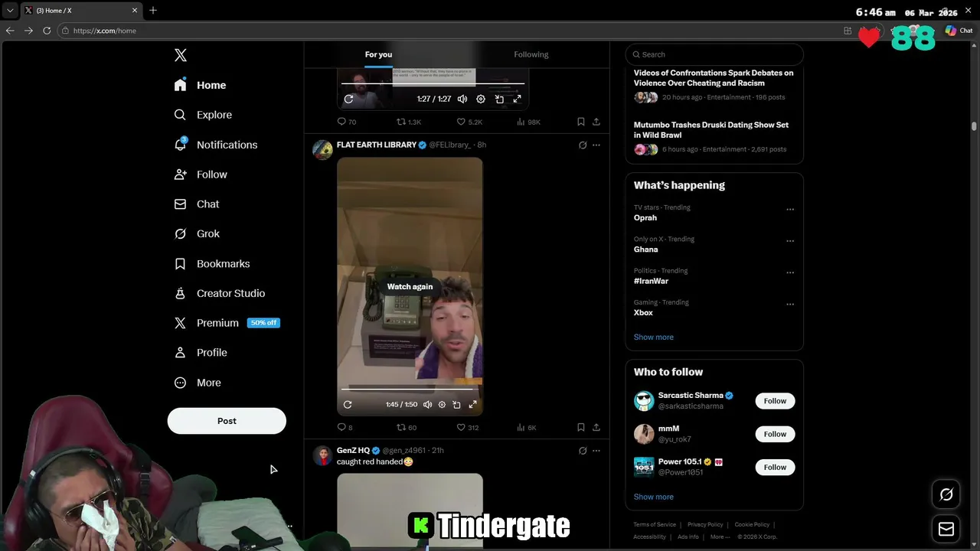Switch to the For you tab
This screenshot has width=980, height=551.
click(378, 54)
